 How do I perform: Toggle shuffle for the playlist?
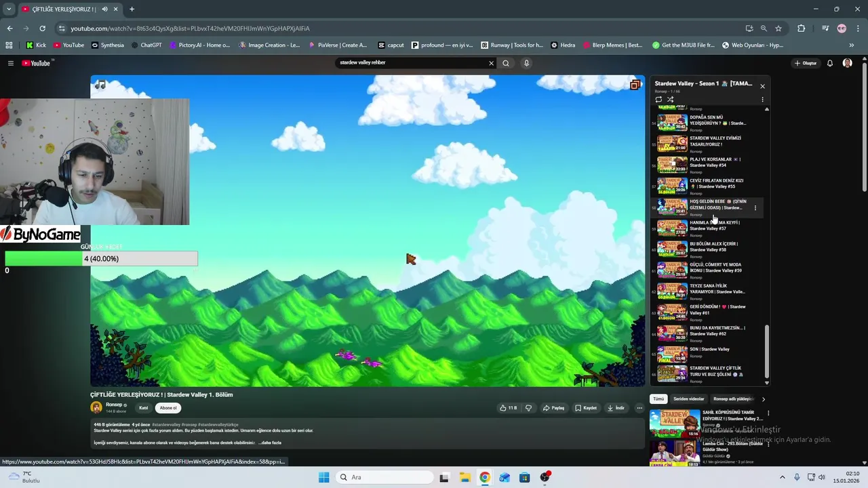670,99
